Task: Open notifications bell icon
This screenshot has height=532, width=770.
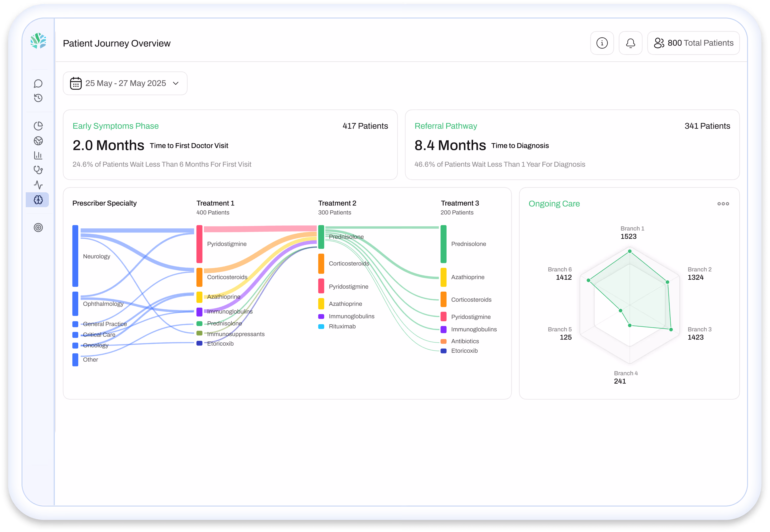Action: click(630, 43)
